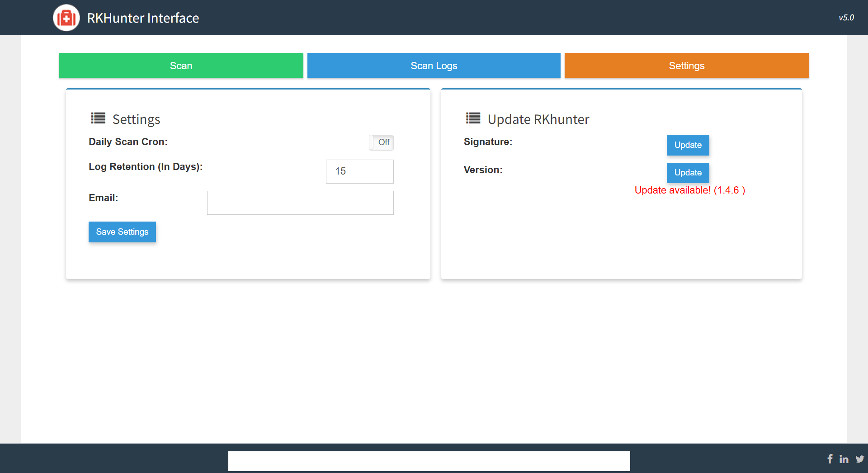Open the green Scan tab
Screen dimensions: 868x473
click(x=181, y=66)
